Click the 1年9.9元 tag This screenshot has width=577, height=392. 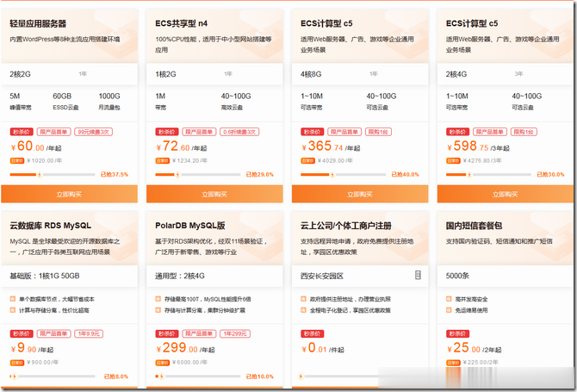pos(89,333)
